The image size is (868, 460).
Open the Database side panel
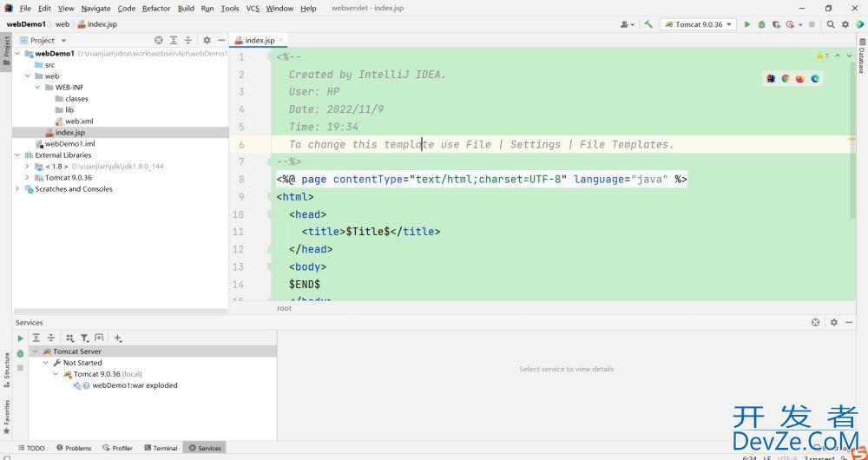(x=862, y=55)
